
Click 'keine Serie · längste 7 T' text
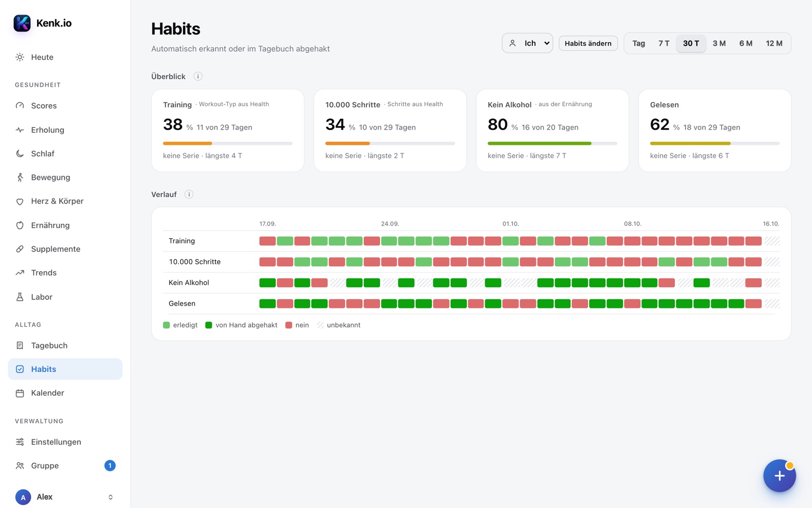[x=527, y=156]
